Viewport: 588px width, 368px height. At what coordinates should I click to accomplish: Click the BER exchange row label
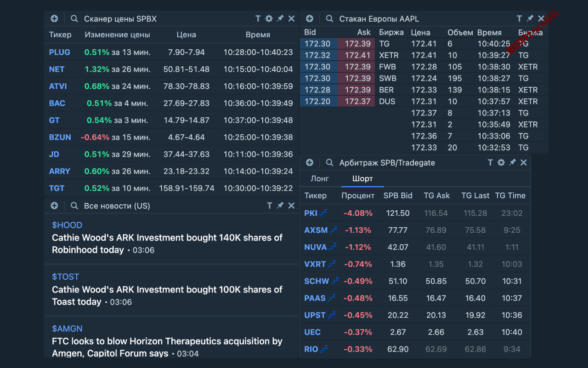pos(386,90)
